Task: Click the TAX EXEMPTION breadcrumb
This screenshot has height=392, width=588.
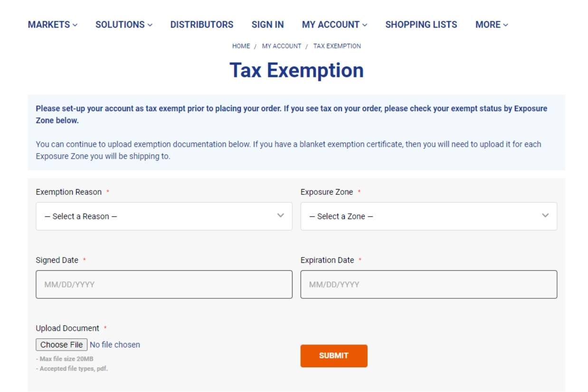Action: click(x=337, y=46)
